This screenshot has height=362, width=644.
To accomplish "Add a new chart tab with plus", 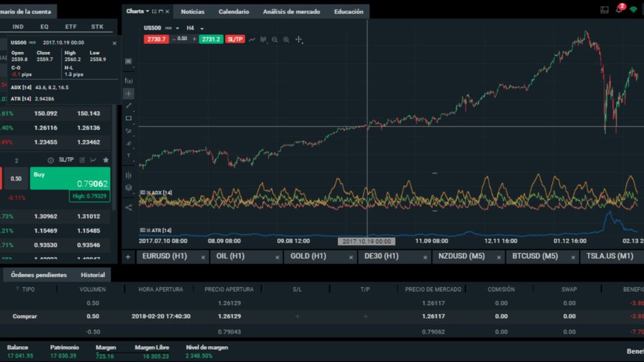I will [x=128, y=257].
